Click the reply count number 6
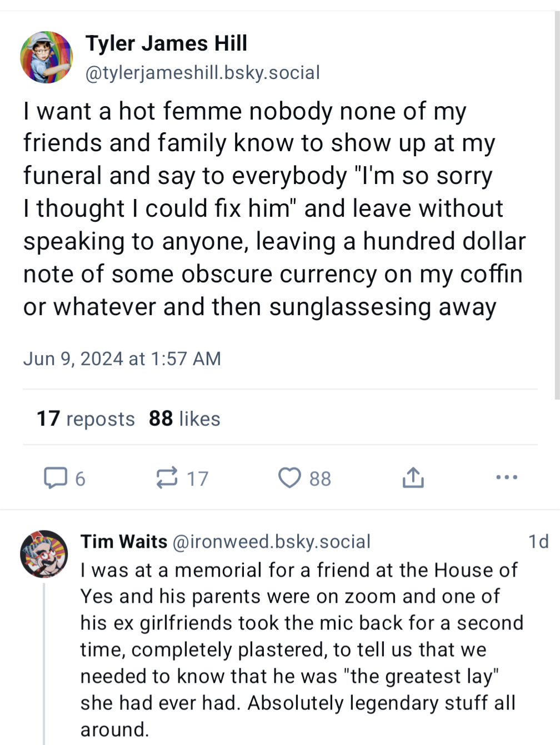560x745 pixels. pyautogui.click(x=81, y=479)
